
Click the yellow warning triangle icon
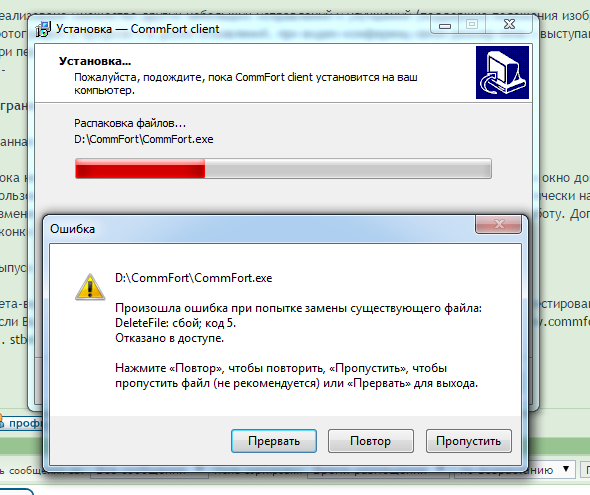(90, 287)
